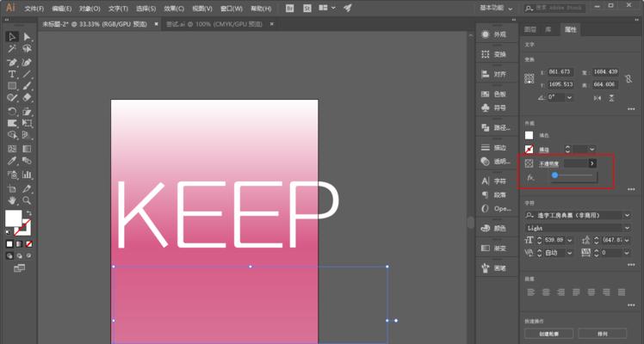Select the Eraser tool

(x=27, y=98)
